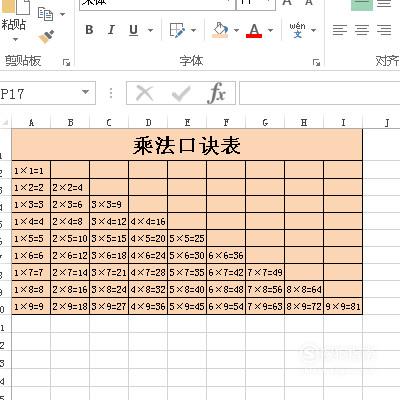Open underline style dropdown arrow

click(150, 30)
